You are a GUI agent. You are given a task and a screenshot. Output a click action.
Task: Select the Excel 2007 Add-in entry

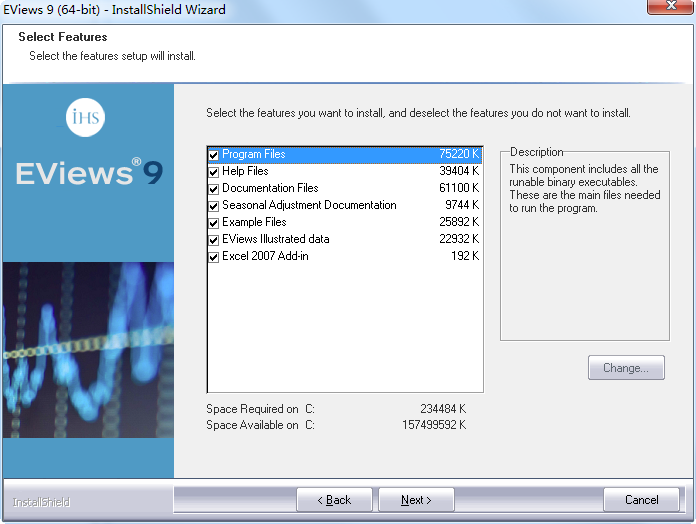[265, 257]
